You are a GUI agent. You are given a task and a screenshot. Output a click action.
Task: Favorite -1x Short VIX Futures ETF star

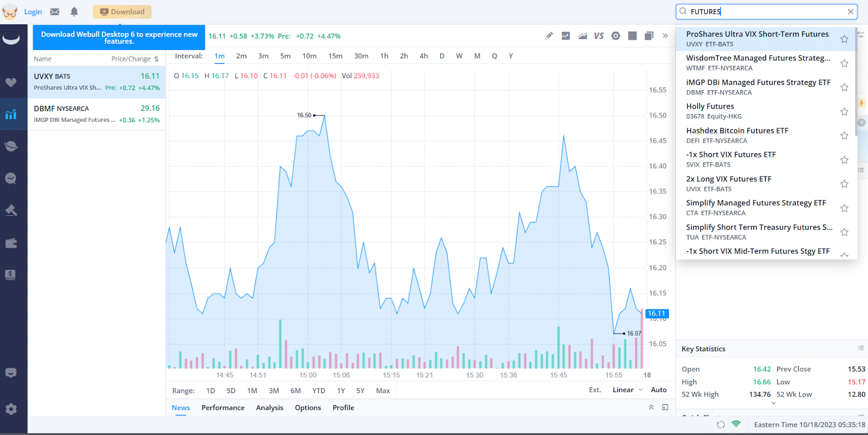point(844,160)
